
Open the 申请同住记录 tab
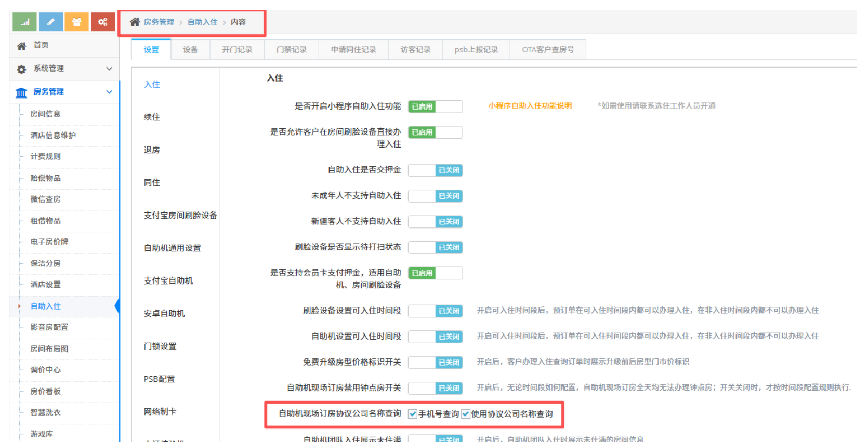[x=353, y=50]
